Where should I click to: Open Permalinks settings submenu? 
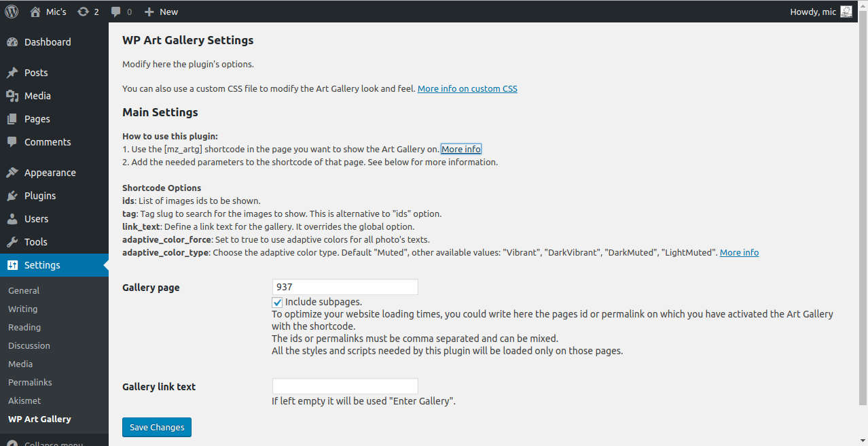(x=30, y=382)
